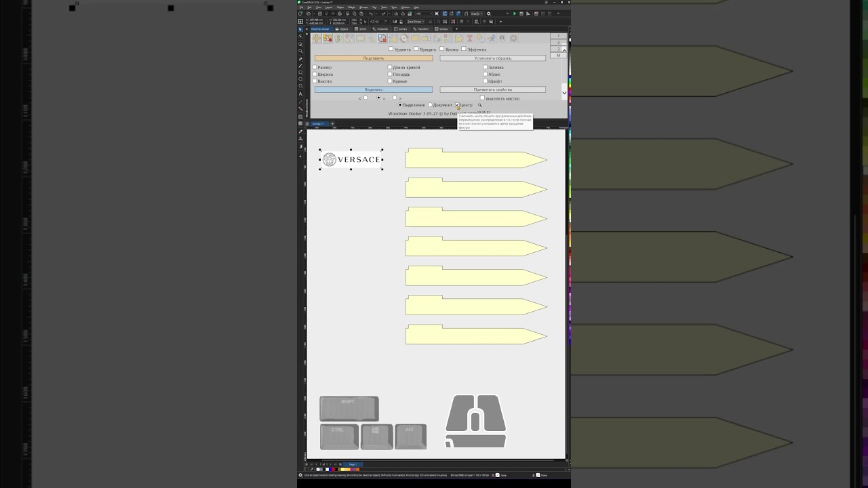Select the Text tool in toolbox

[300, 94]
